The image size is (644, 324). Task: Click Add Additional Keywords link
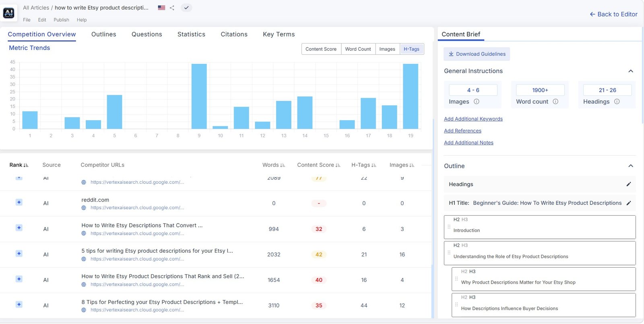pos(473,119)
